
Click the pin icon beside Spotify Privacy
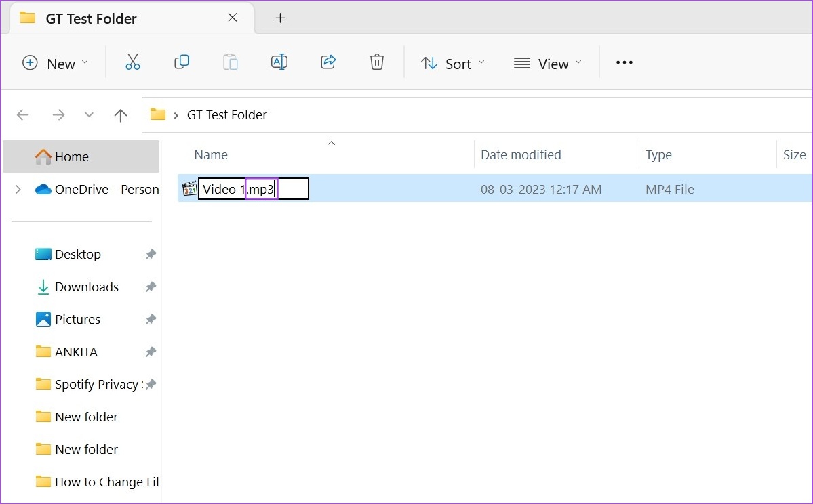[151, 385]
